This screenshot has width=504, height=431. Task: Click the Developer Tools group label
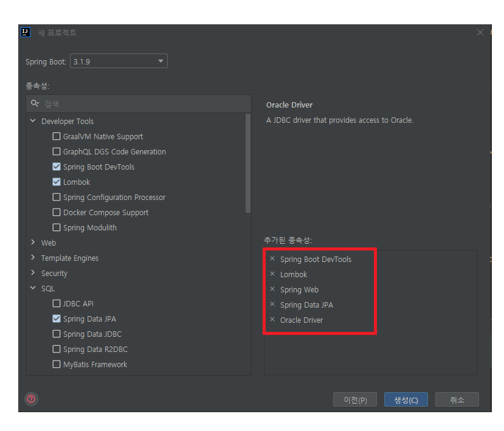pyautogui.click(x=67, y=121)
